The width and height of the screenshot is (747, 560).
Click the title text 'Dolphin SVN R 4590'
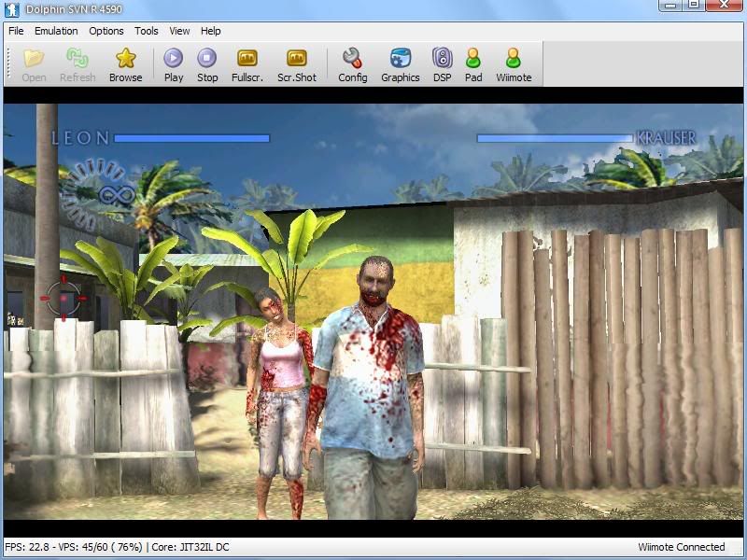(x=74, y=9)
